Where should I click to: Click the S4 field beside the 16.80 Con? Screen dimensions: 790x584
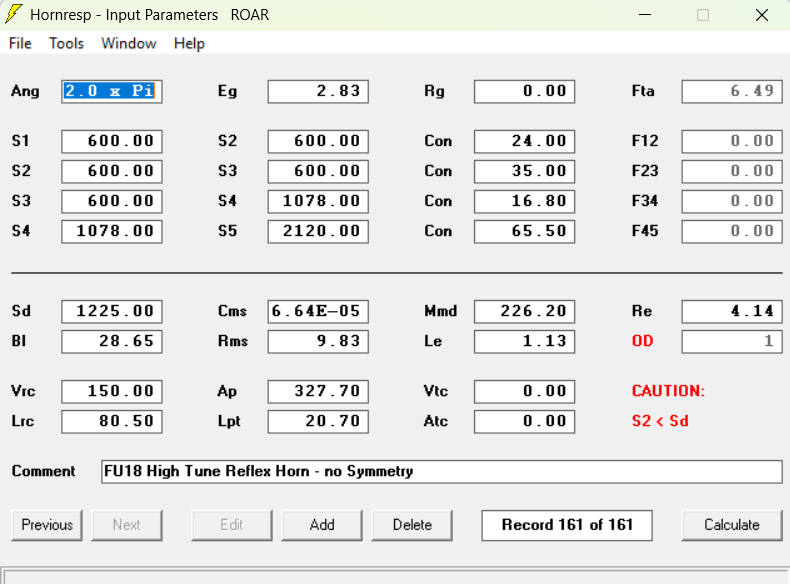(x=318, y=201)
